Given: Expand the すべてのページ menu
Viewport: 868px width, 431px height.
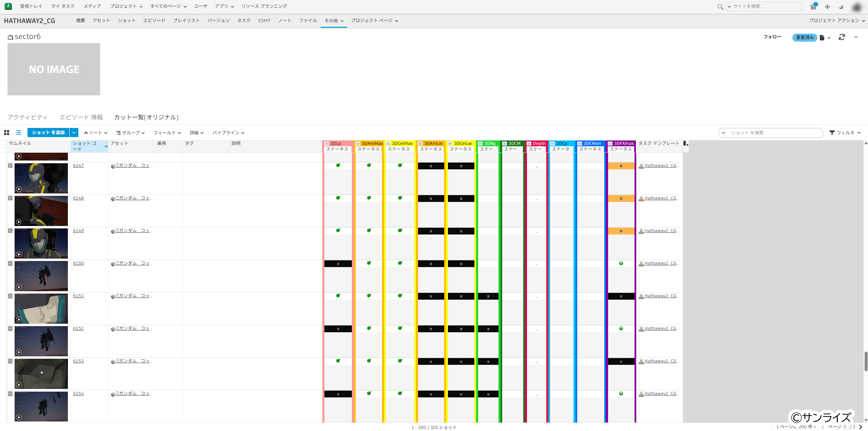Looking at the screenshot, I should coord(169,6).
